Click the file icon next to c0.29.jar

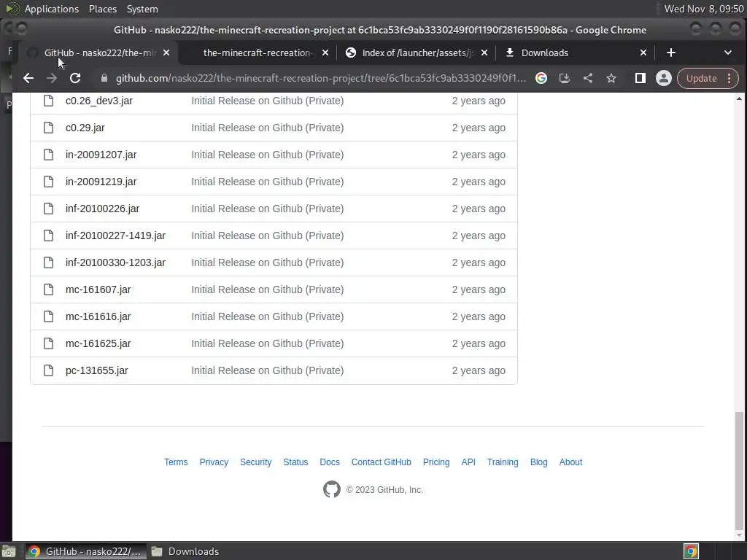click(49, 128)
